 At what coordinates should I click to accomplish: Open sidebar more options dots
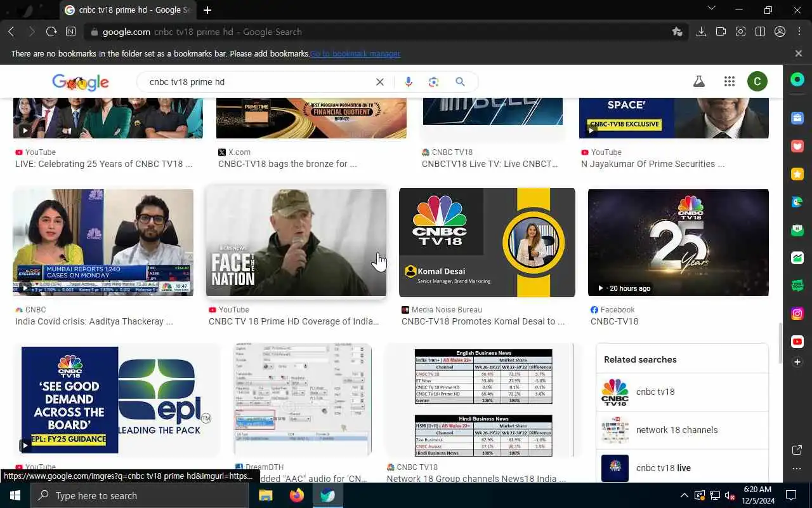click(x=797, y=469)
